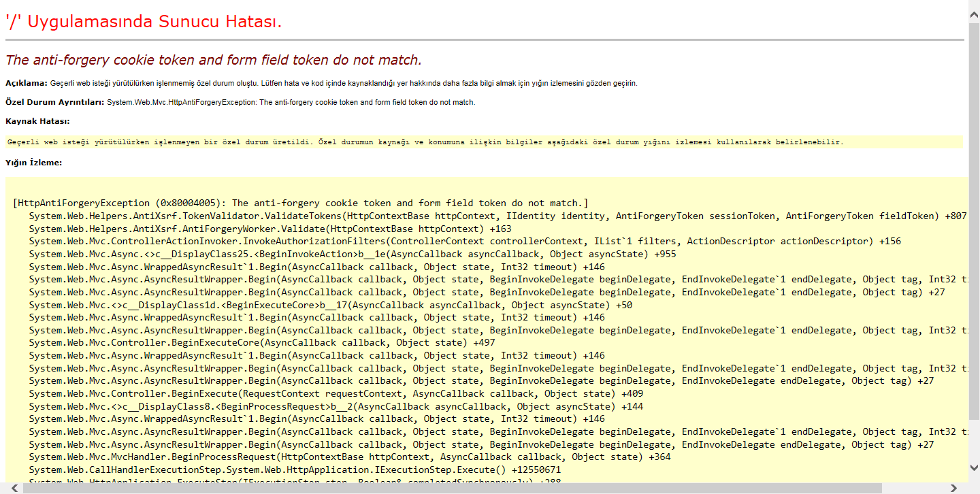Click the "TokenValidator.ValidateTokens" stack trace line
Viewport: 980px width, 494px height.
[x=497, y=216]
